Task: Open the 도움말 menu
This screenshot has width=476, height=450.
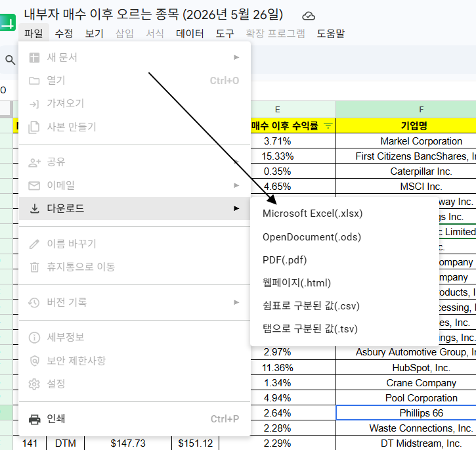Action: pos(331,33)
